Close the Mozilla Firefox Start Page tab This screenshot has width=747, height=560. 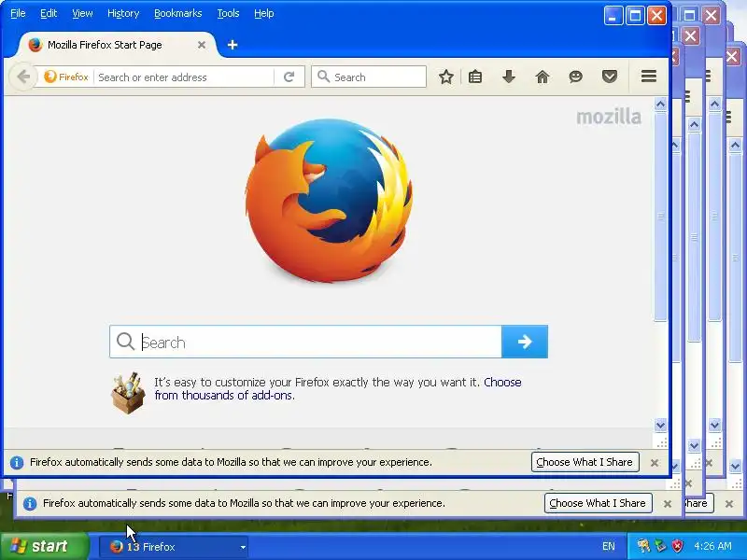202,45
